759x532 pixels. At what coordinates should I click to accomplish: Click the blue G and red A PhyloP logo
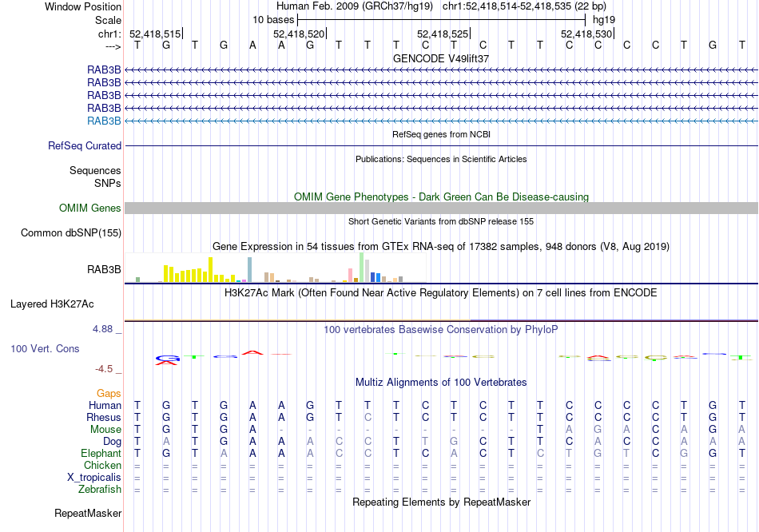(167, 359)
